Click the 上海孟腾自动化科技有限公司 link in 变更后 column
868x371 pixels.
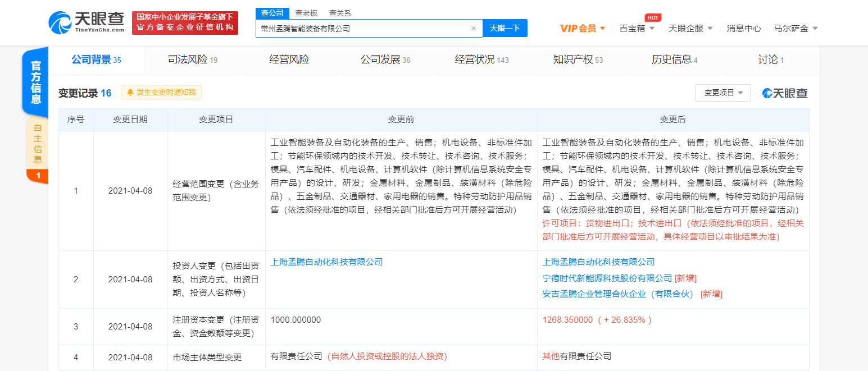pyautogui.click(x=598, y=262)
